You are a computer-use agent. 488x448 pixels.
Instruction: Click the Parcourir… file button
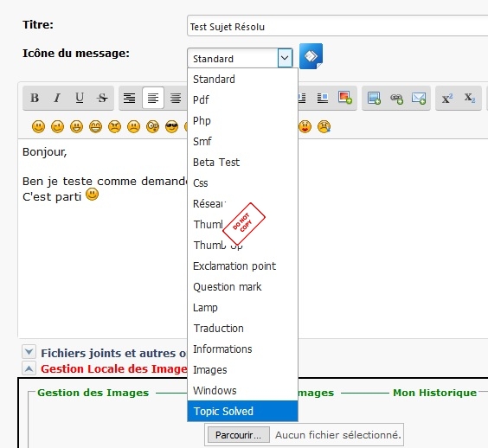click(239, 435)
